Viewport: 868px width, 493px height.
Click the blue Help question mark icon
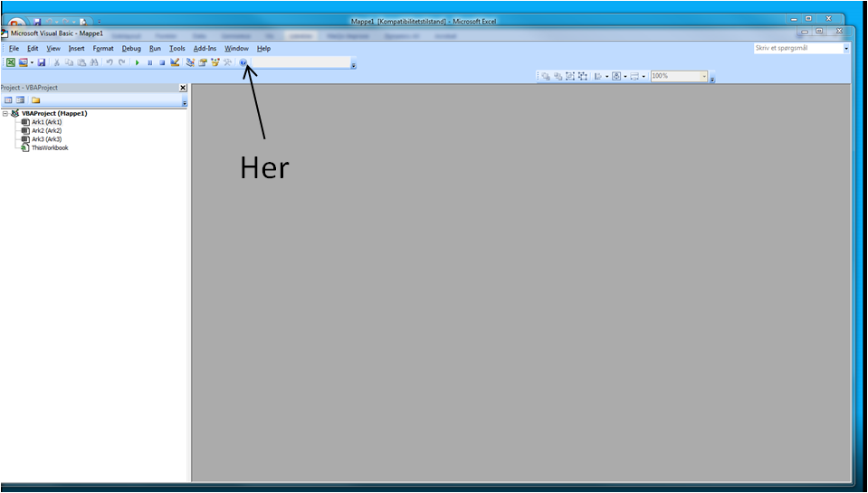(243, 62)
